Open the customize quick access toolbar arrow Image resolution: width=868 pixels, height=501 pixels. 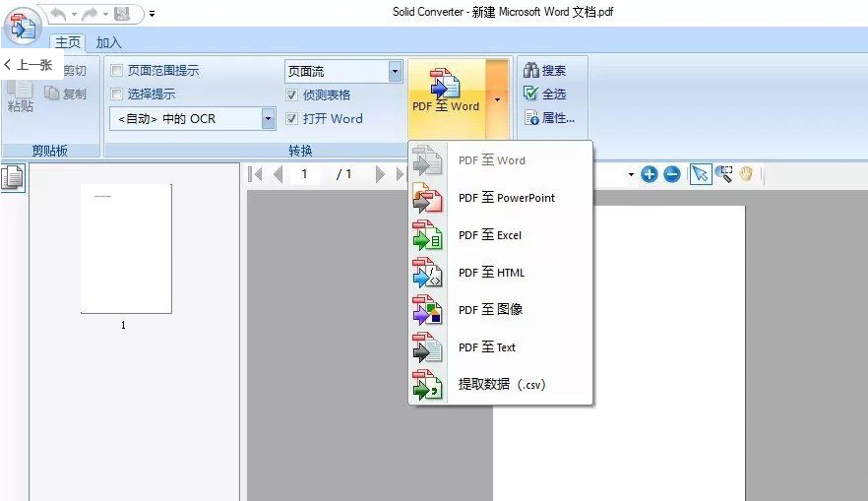[152, 15]
